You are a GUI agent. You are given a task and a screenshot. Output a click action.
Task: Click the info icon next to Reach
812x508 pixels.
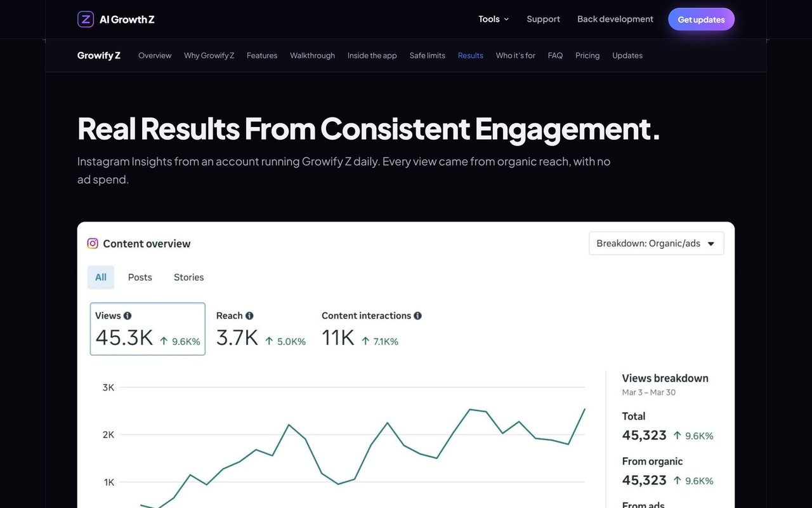(x=249, y=316)
